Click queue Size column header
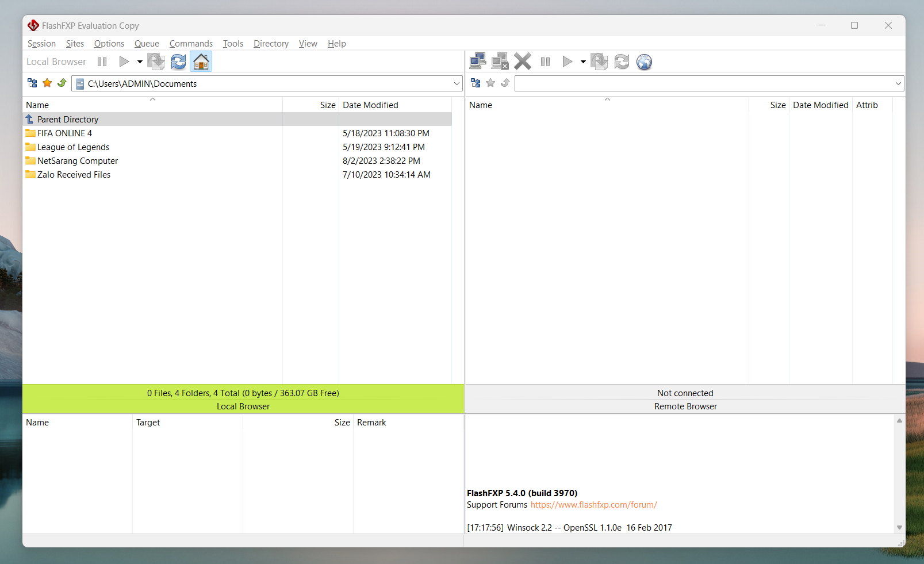Screen dimensions: 924x564 (x=298, y=423)
